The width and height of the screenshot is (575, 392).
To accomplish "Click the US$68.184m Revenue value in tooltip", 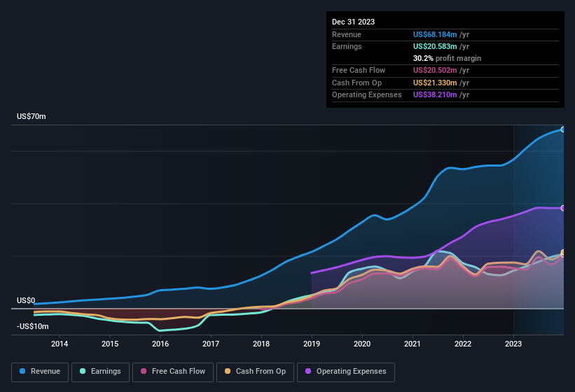I will coord(435,34).
